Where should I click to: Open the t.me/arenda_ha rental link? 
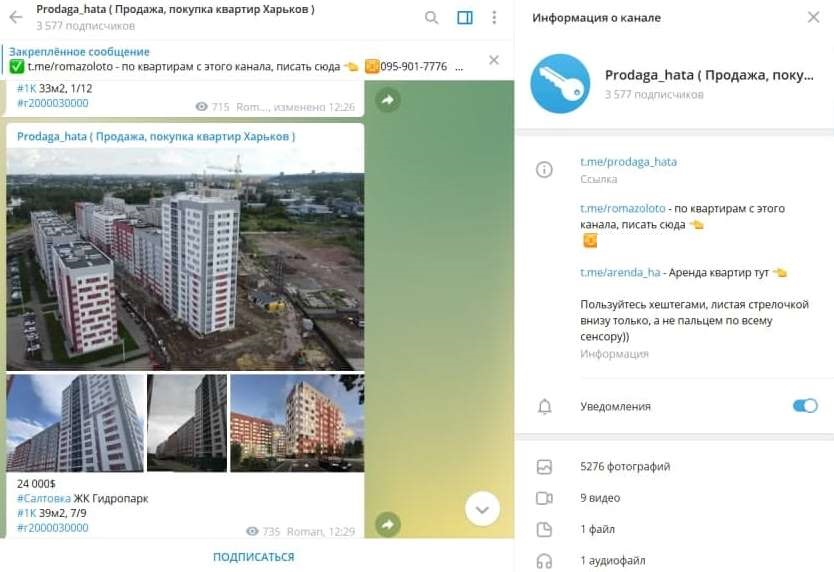tap(620, 272)
